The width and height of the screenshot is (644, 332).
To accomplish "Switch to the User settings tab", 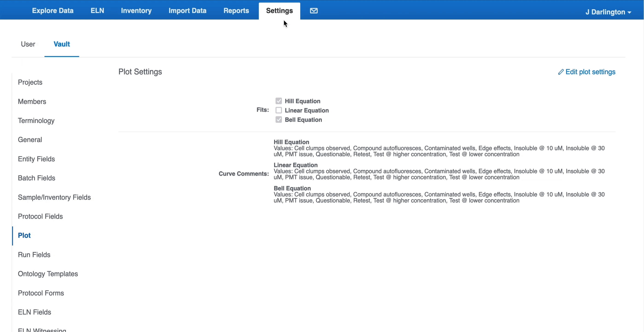I will click(x=28, y=44).
